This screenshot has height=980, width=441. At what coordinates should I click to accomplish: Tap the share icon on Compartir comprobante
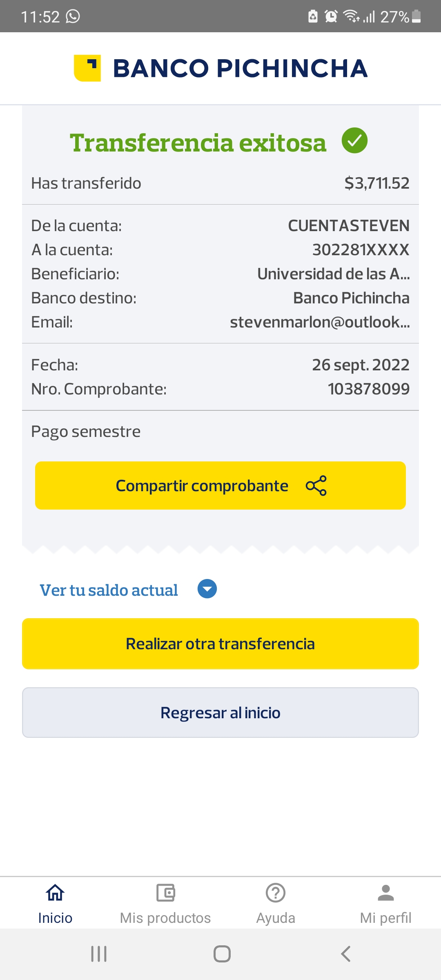(x=316, y=486)
